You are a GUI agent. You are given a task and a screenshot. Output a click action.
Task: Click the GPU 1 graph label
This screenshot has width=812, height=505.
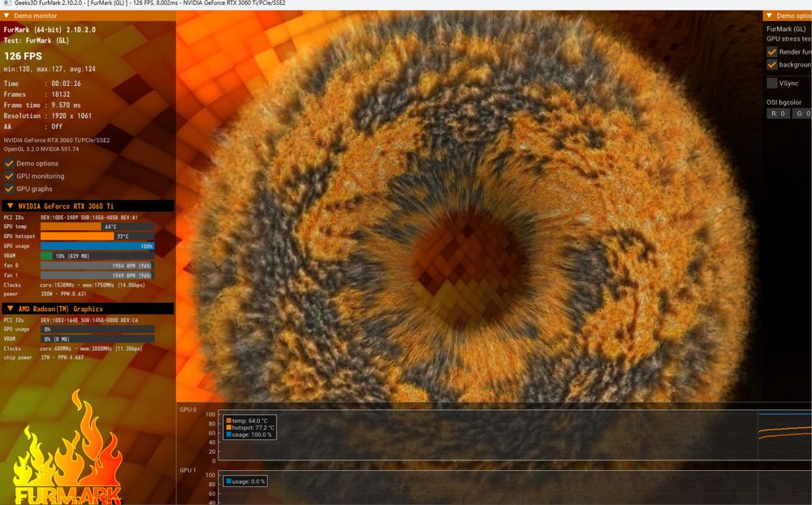[188, 470]
